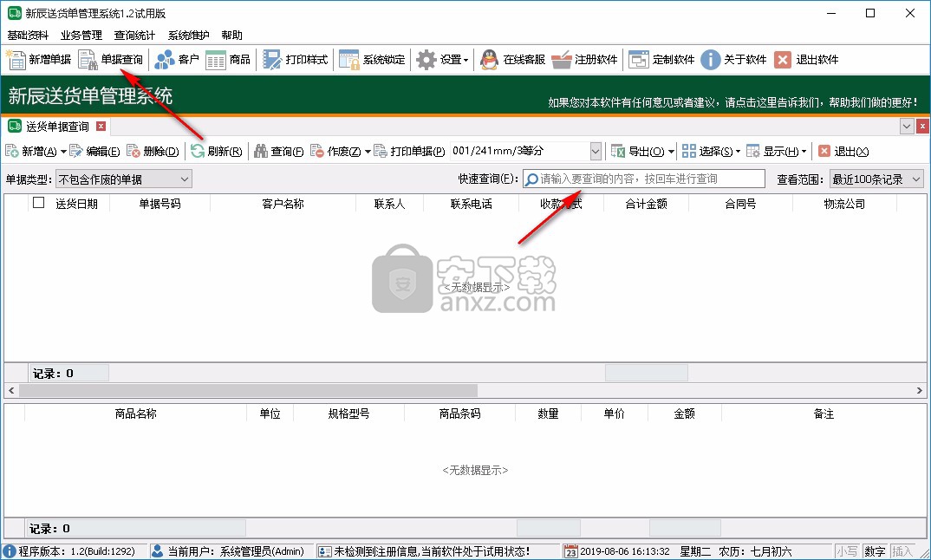931x560 pixels.
Task: Open the 业务管理 menu
Action: pyautogui.click(x=81, y=35)
